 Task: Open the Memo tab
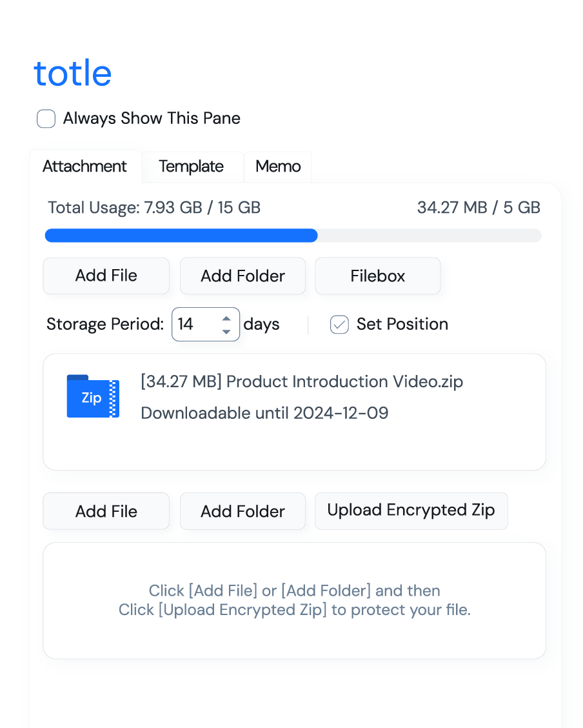pos(278,167)
